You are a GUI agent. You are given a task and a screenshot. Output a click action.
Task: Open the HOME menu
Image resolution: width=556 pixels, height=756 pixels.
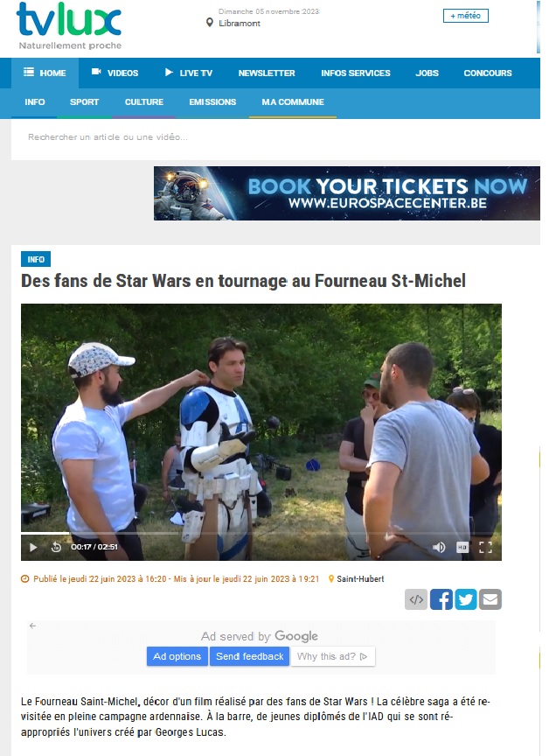[x=45, y=73]
